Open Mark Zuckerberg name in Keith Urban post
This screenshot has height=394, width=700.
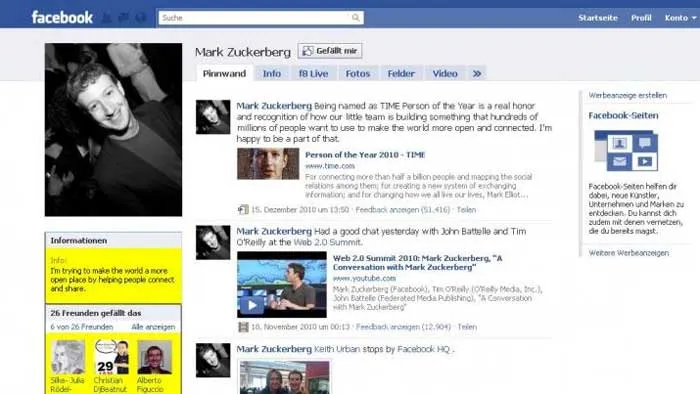click(x=274, y=349)
